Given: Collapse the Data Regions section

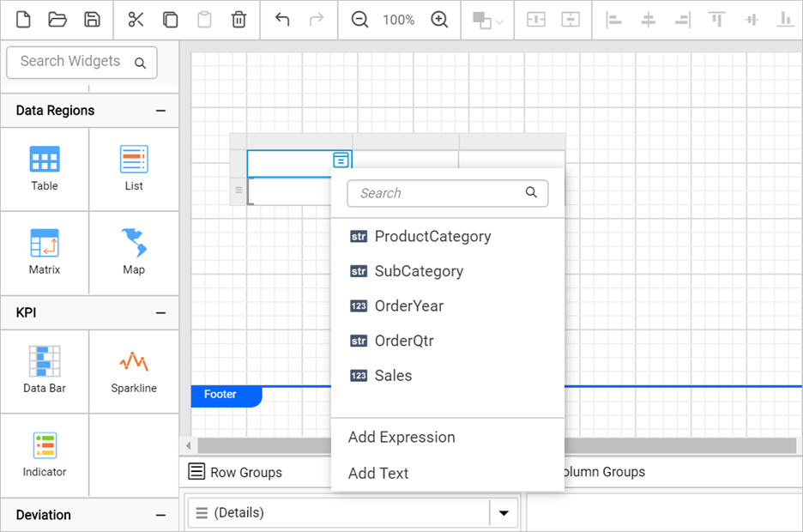Looking at the screenshot, I should [x=160, y=111].
